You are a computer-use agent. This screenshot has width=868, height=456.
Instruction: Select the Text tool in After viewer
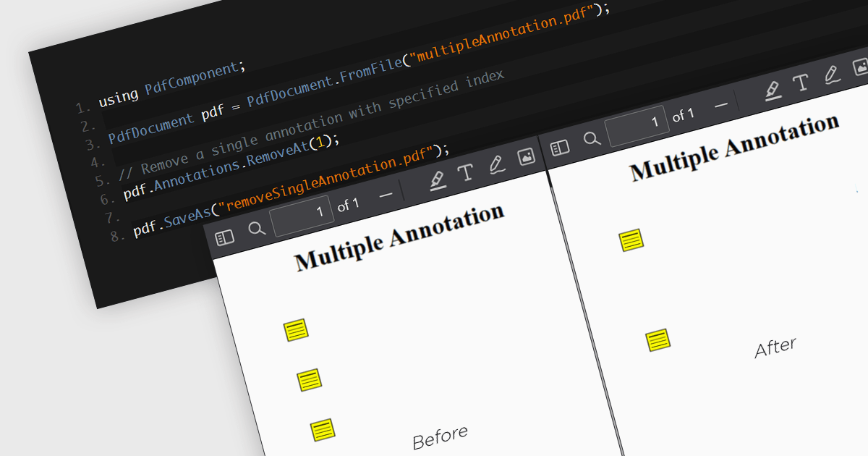click(x=800, y=83)
